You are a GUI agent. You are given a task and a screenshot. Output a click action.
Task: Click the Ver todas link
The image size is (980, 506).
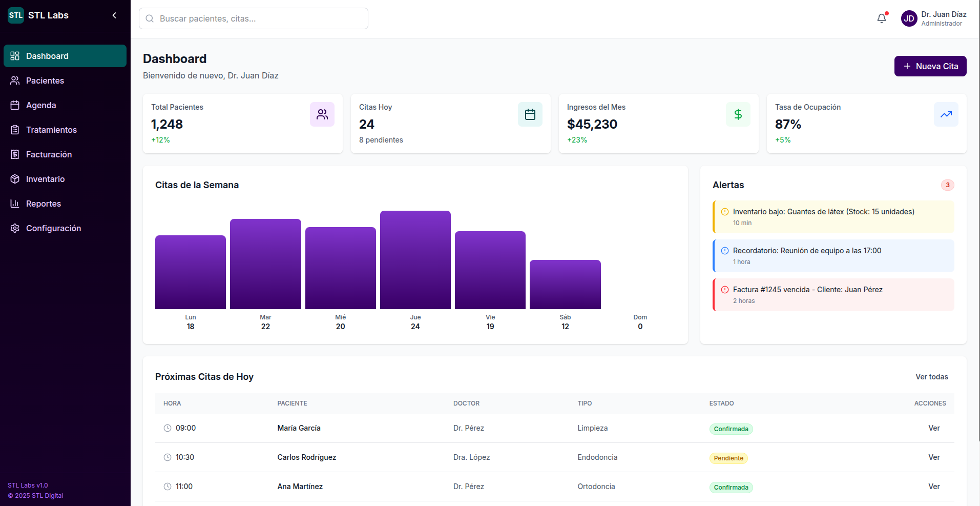point(931,377)
